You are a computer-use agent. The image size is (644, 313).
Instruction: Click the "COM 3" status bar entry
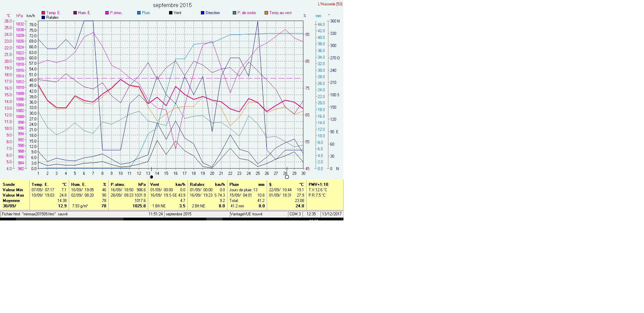(295, 214)
